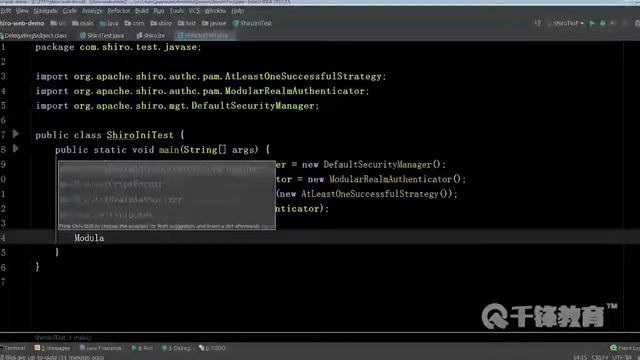
Task: Click the ShiroIniTest class name in code
Action: [140, 135]
